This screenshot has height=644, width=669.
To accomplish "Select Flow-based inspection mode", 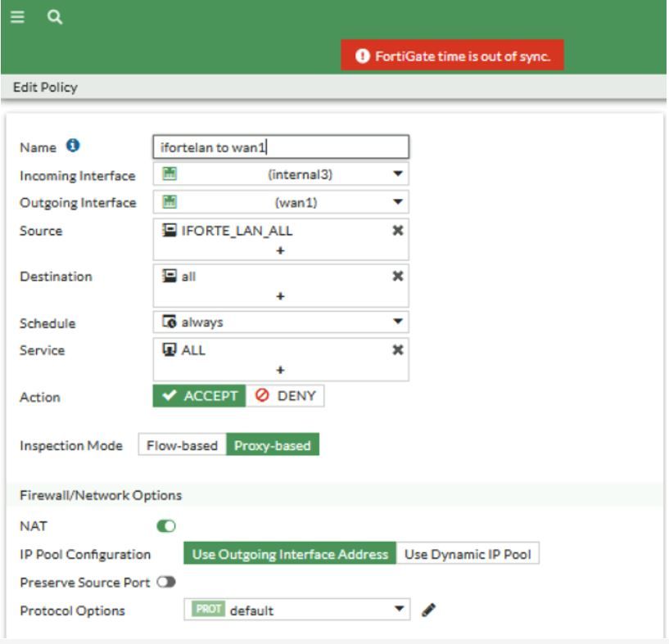I will (182, 445).
